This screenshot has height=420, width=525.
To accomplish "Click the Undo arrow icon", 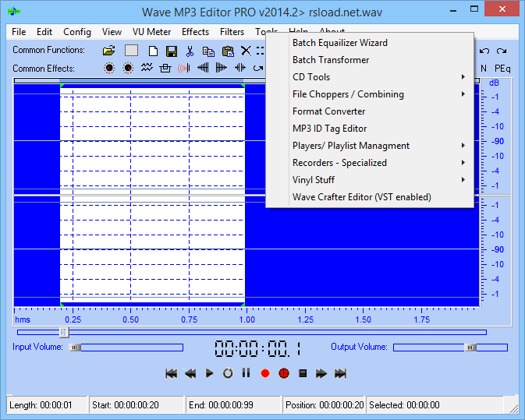I will (484, 51).
